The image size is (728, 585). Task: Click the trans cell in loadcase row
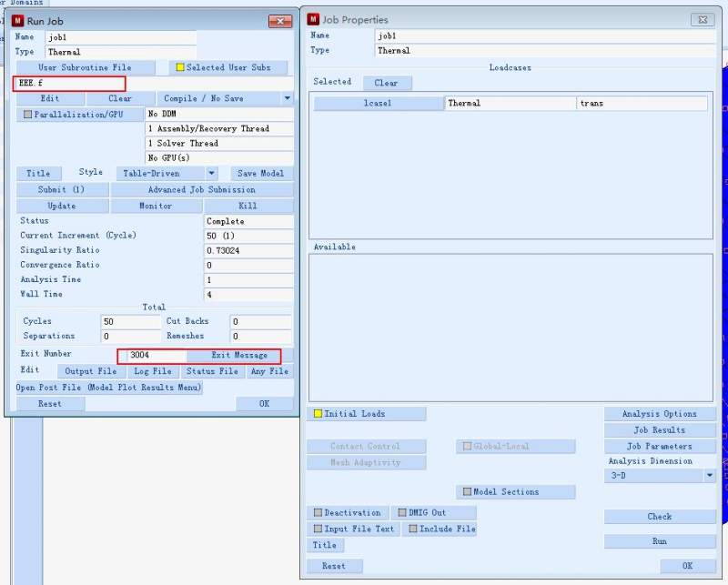click(x=642, y=103)
